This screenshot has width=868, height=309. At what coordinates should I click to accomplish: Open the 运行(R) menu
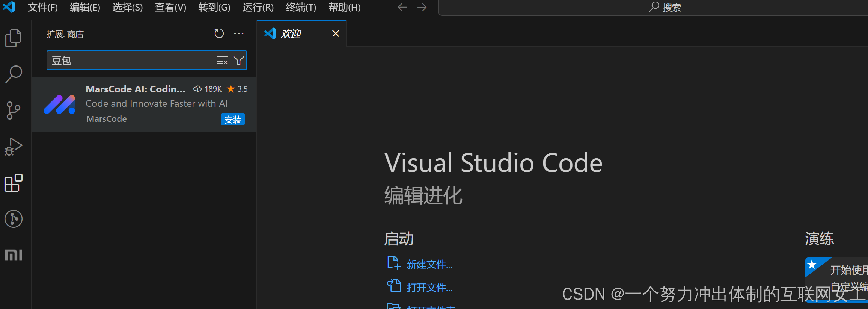tap(258, 7)
